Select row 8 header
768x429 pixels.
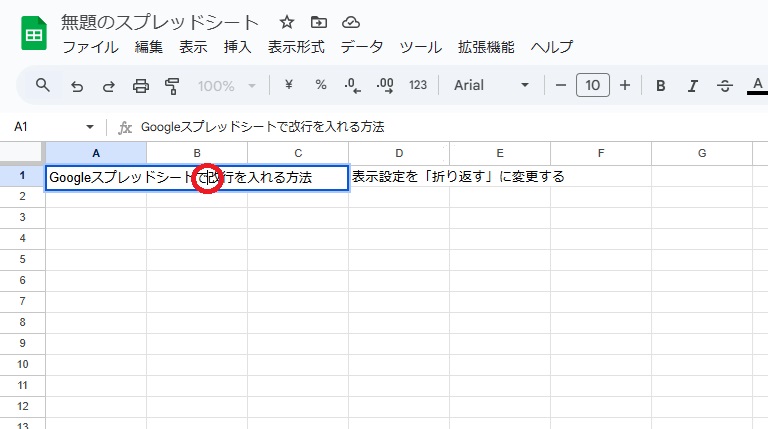tap(22, 322)
